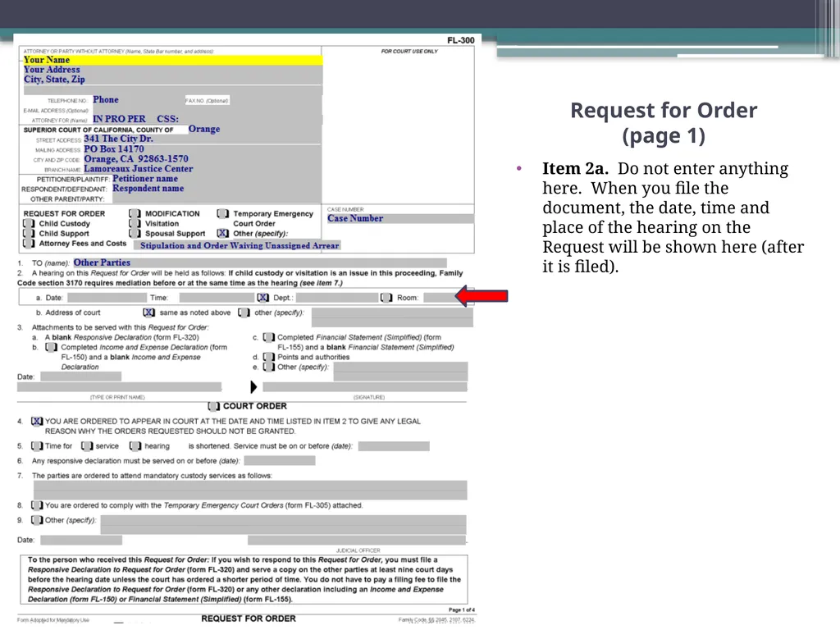Click the hearing Time field in item 2a
Viewport: 840px width, 630px height.
pyautogui.click(x=217, y=297)
